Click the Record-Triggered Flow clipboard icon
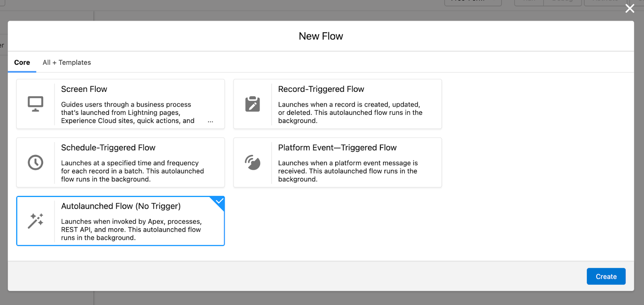 [x=253, y=104]
